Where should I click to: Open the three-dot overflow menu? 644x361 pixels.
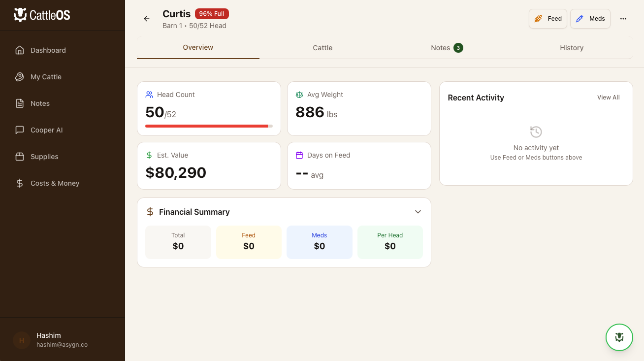[x=623, y=18]
